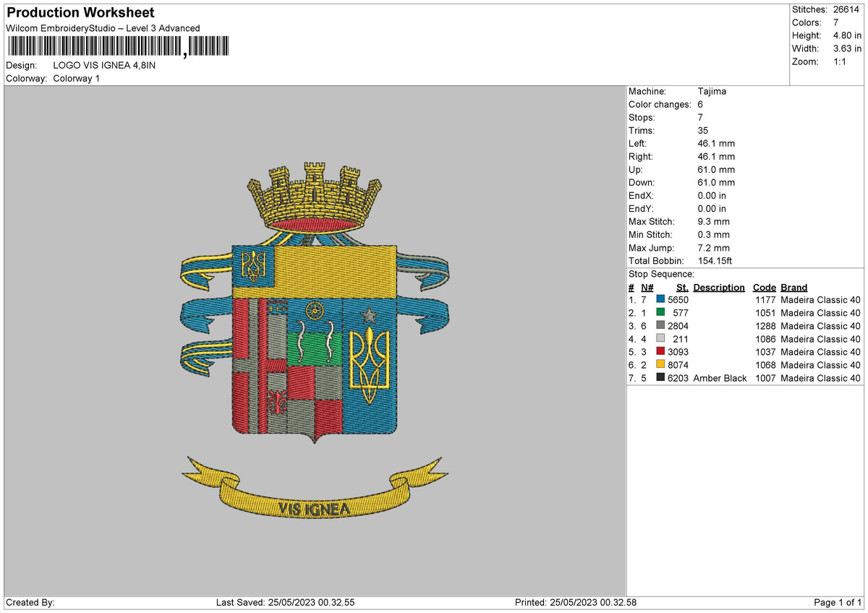This screenshot has width=868, height=613.
Task: Select the light gray swatch for thread 211
Action: click(x=659, y=339)
